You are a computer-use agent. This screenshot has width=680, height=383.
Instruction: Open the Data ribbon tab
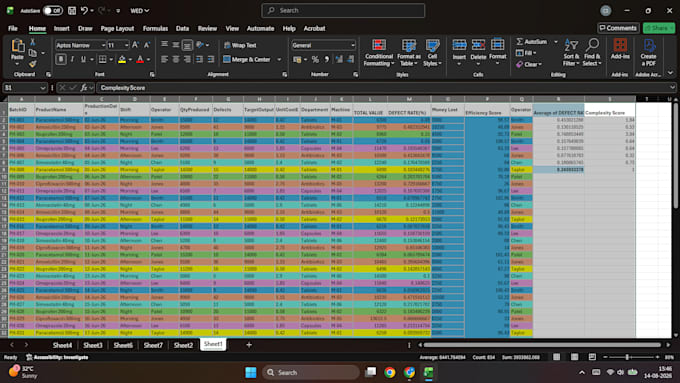tap(182, 28)
